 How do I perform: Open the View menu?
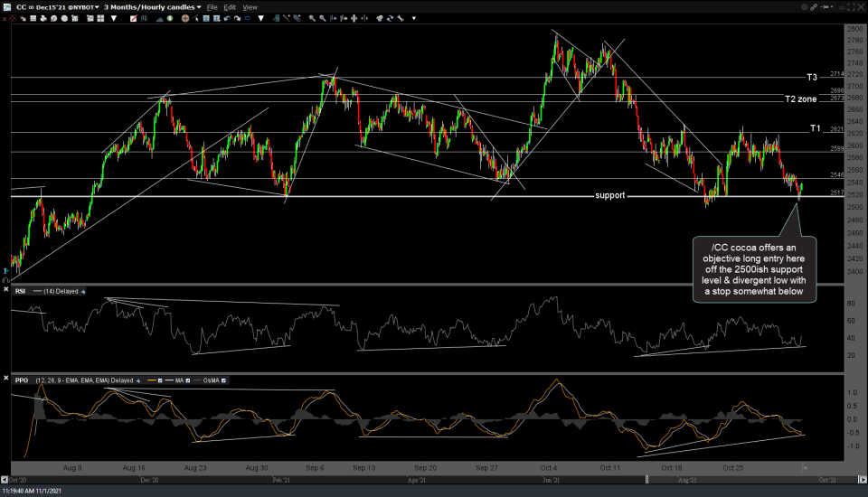pyautogui.click(x=250, y=6)
